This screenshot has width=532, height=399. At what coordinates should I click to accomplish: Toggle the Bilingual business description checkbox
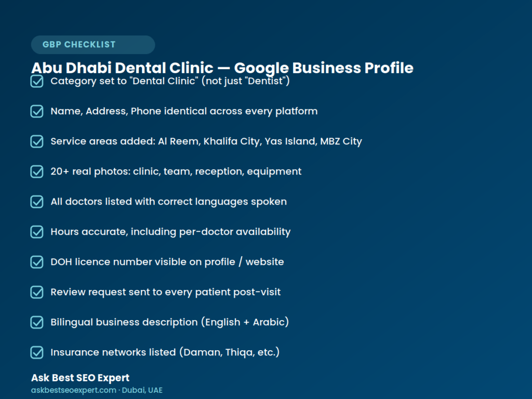click(x=37, y=322)
